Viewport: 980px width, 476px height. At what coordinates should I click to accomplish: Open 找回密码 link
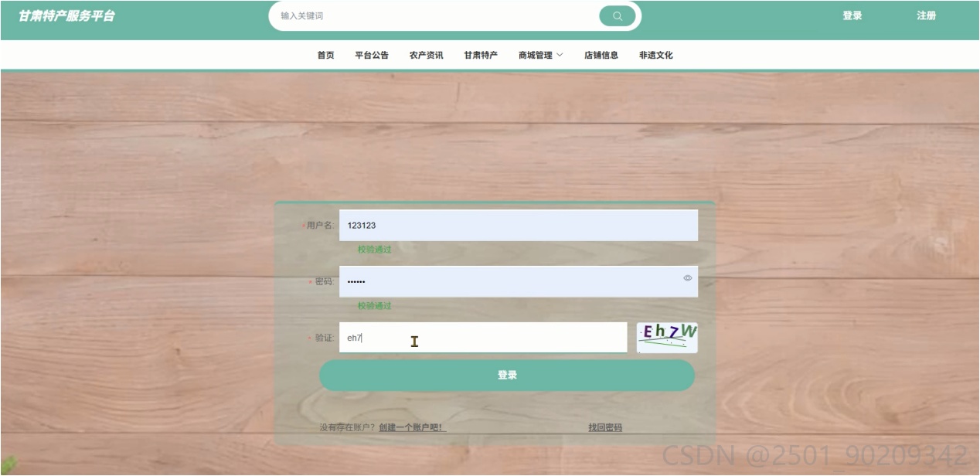pyautogui.click(x=605, y=428)
